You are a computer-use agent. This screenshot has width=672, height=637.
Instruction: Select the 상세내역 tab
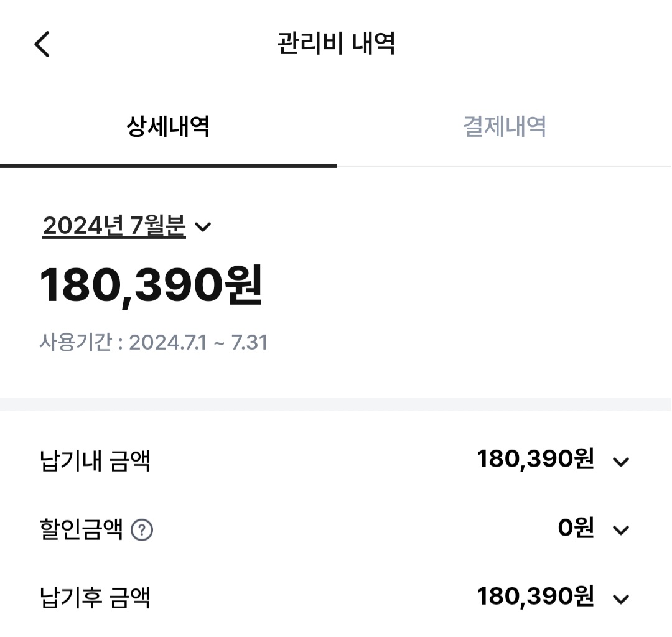(x=168, y=127)
